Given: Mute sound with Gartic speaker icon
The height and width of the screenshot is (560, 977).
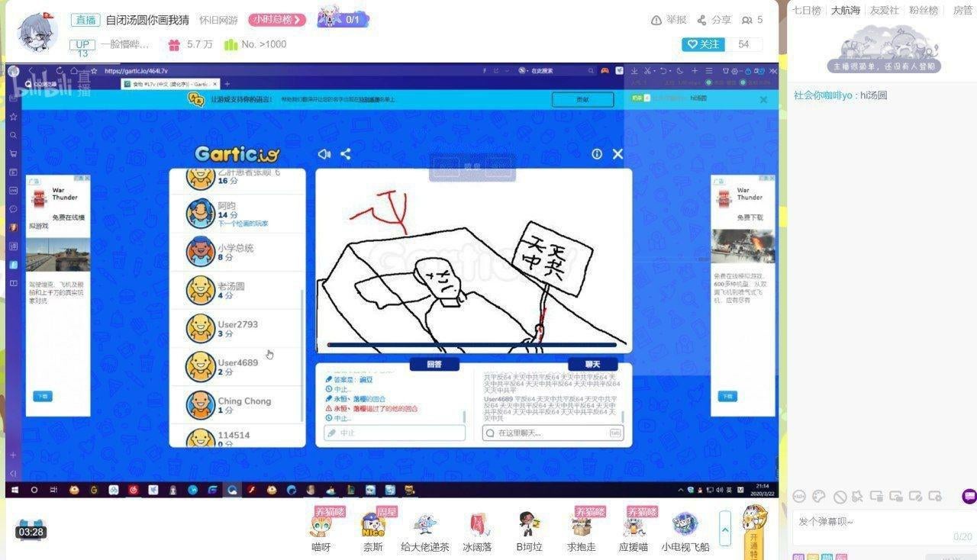Looking at the screenshot, I should tap(324, 154).
